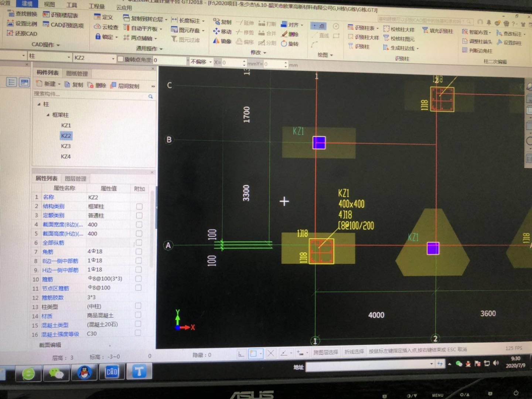Click the 删除 tool in 修改 group

(x=290, y=34)
